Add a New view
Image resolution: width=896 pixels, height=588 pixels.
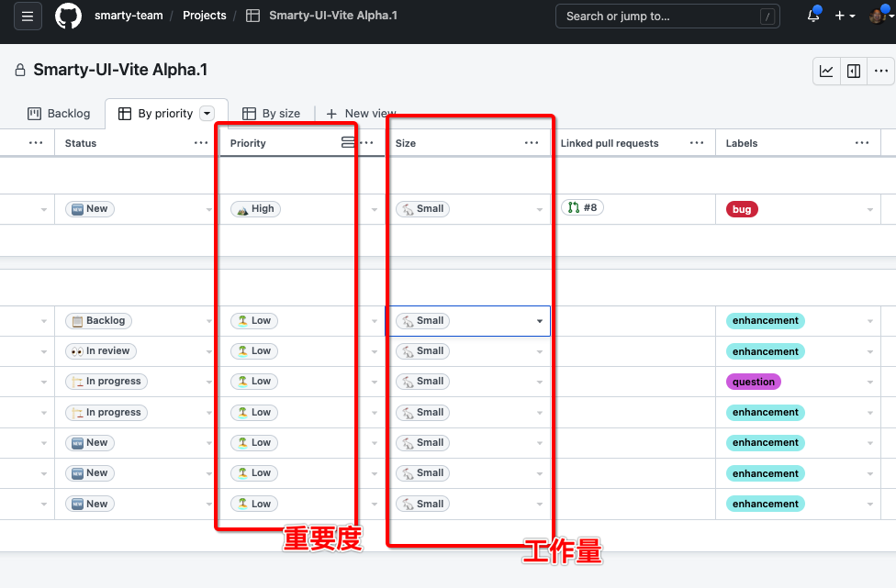[x=361, y=114]
